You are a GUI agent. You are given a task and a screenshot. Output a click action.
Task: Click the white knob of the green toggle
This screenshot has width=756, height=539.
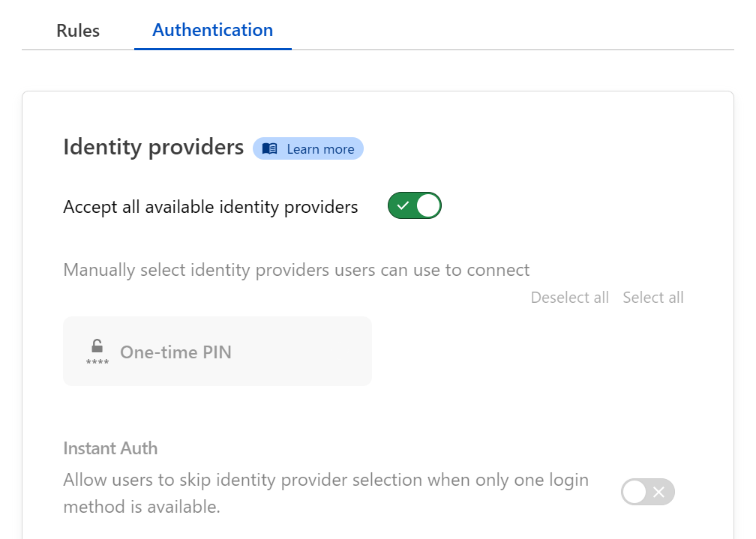(427, 206)
